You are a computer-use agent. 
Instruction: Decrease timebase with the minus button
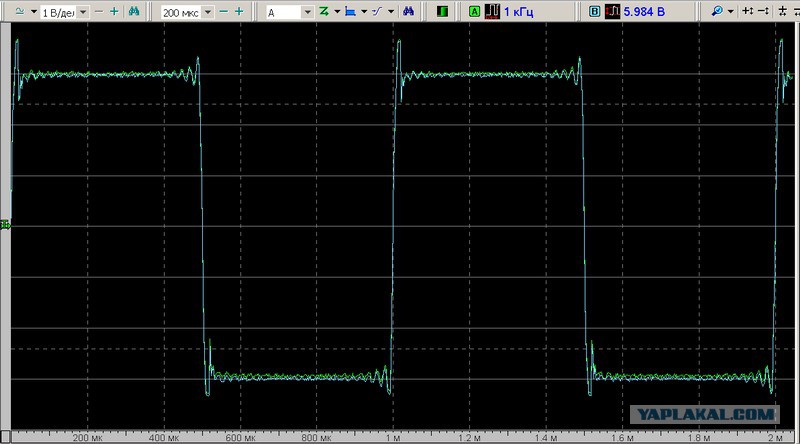click(223, 11)
